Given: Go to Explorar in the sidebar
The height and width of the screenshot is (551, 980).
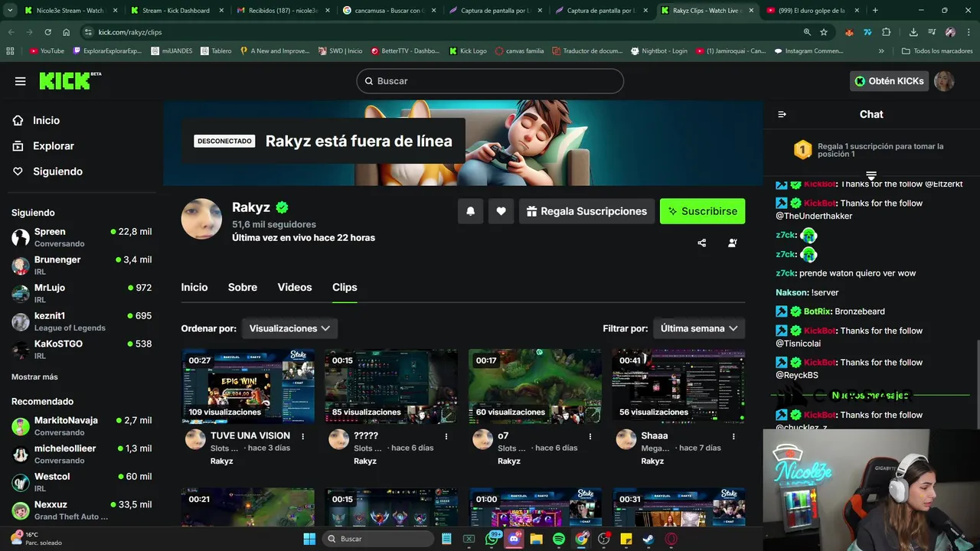Looking at the screenshot, I should [43, 145].
